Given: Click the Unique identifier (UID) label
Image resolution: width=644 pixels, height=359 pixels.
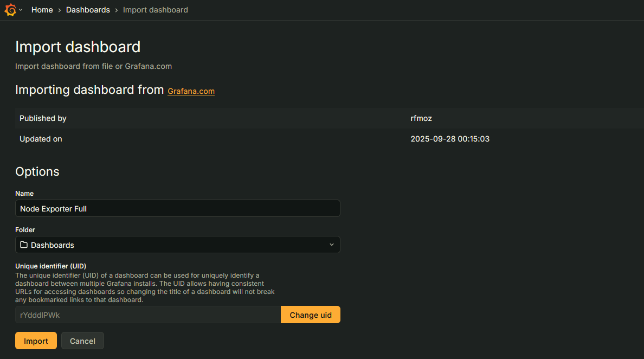Looking at the screenshot, I should (51, 266).
